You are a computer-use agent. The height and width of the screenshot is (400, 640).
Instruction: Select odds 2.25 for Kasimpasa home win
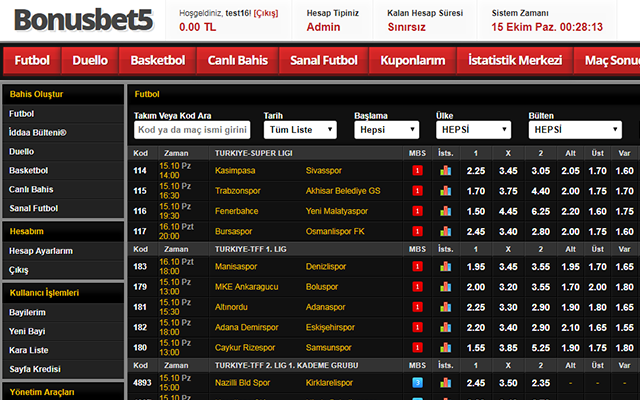point(476,170)
